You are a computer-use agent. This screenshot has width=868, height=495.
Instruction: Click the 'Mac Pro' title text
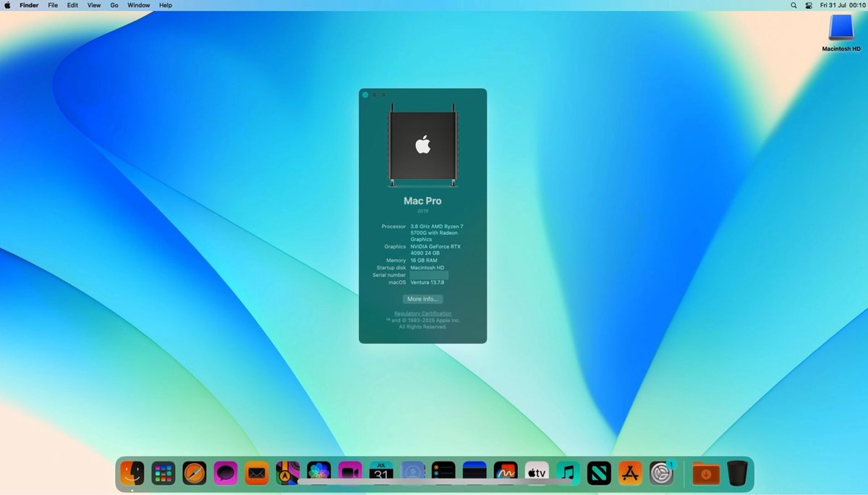[422, 200]
